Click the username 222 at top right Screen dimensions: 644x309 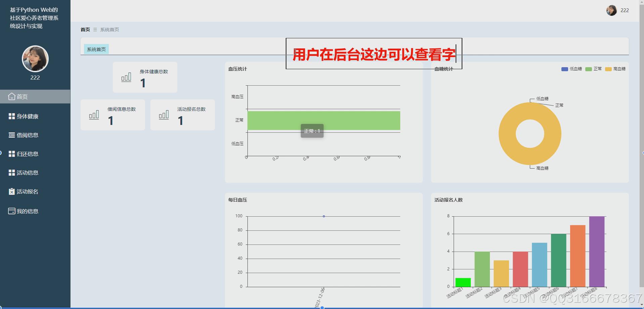coord(625,10)
